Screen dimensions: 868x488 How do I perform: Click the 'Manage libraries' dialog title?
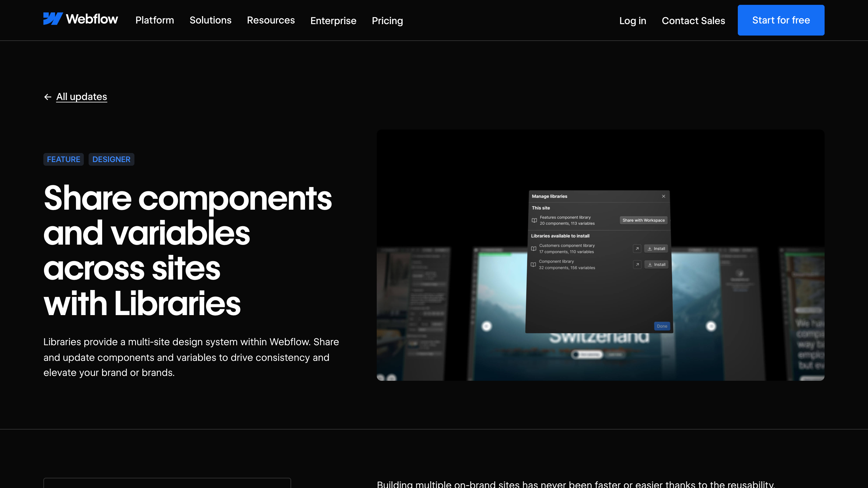(549, 196)
